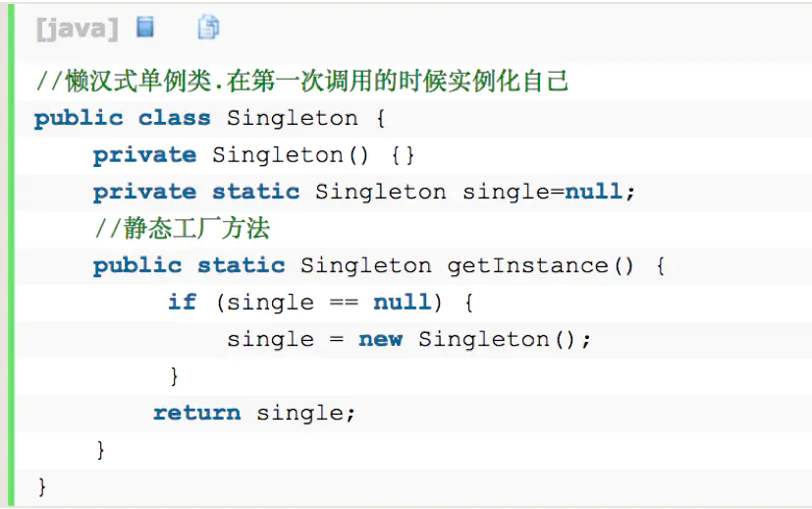Click the getInstance() method name
This screenshot has width=812, height=509.
click(541, 266)
